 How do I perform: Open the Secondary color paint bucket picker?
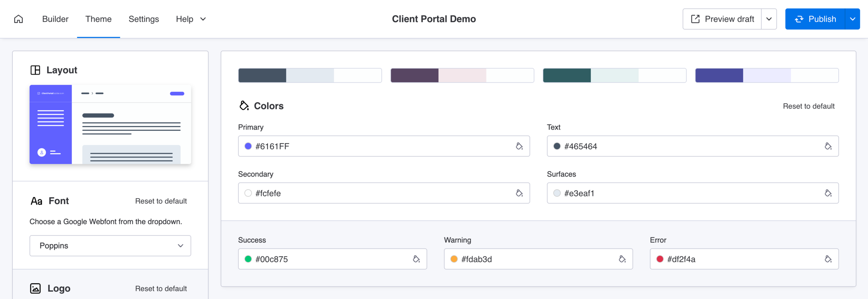click(519, 193)
